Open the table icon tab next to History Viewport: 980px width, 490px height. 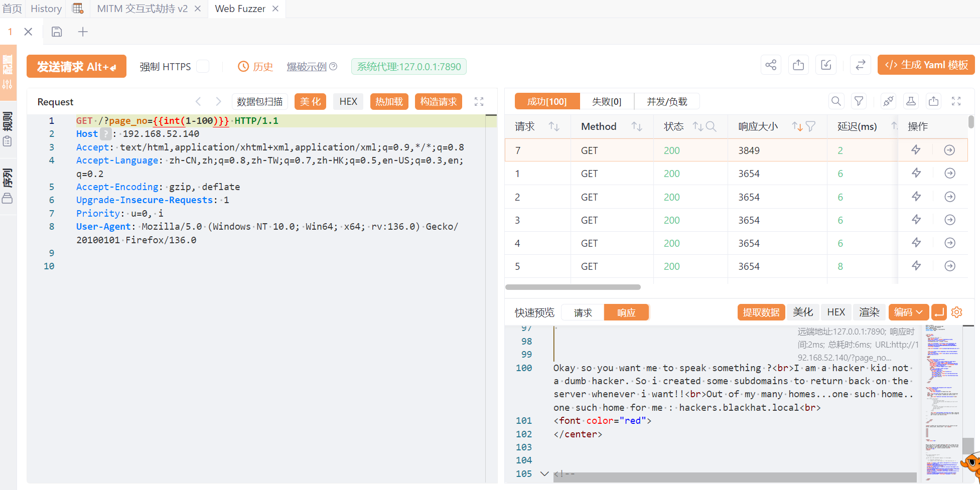click(78, 9)
